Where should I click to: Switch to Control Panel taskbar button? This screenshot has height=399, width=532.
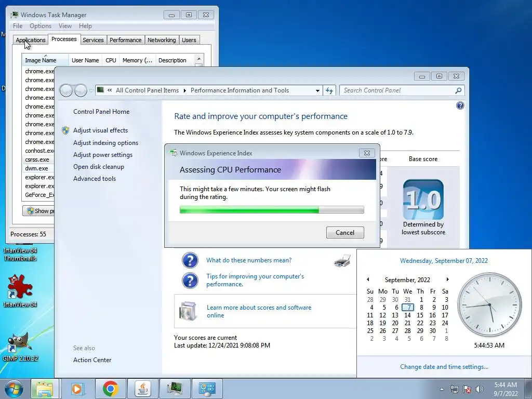[207, 389]
